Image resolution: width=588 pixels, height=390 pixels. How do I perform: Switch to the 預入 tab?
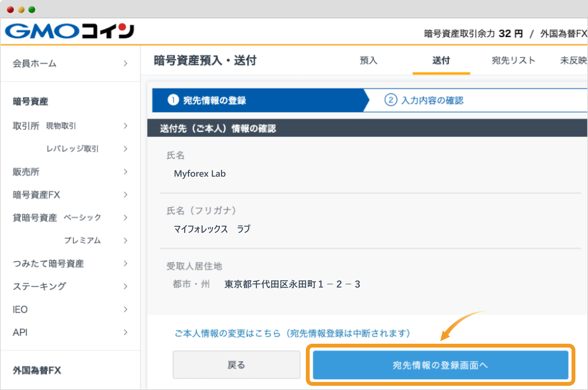point(368,60)
